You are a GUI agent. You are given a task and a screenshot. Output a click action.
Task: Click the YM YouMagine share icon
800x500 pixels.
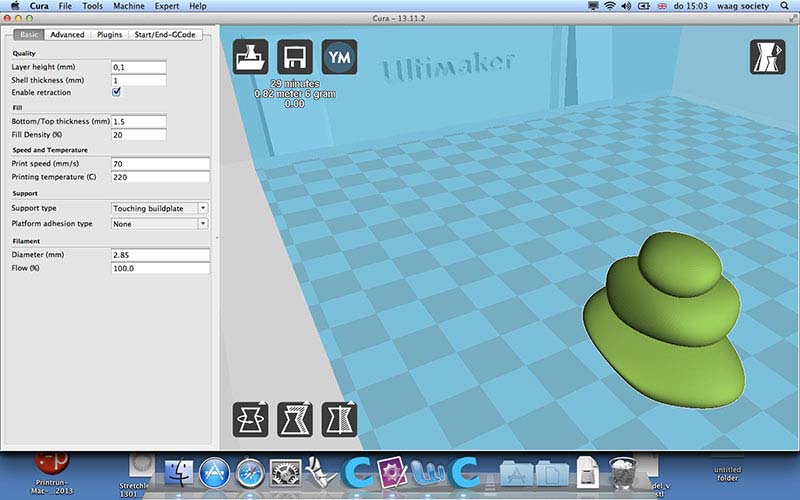(339, 57)
